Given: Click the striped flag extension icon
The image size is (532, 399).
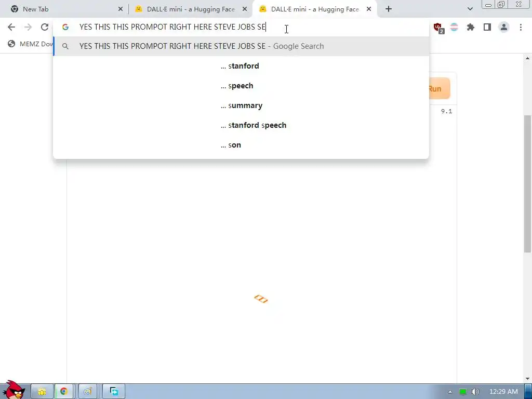Looking at the screenshot, I should (x=454, y=27).
